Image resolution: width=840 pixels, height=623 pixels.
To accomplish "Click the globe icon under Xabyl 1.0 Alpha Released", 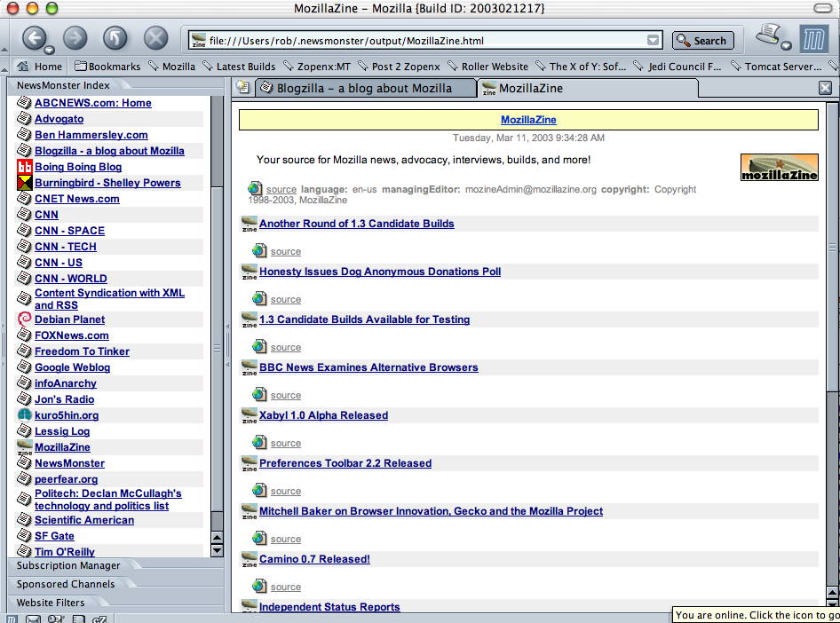I will [x=259, y=443].
